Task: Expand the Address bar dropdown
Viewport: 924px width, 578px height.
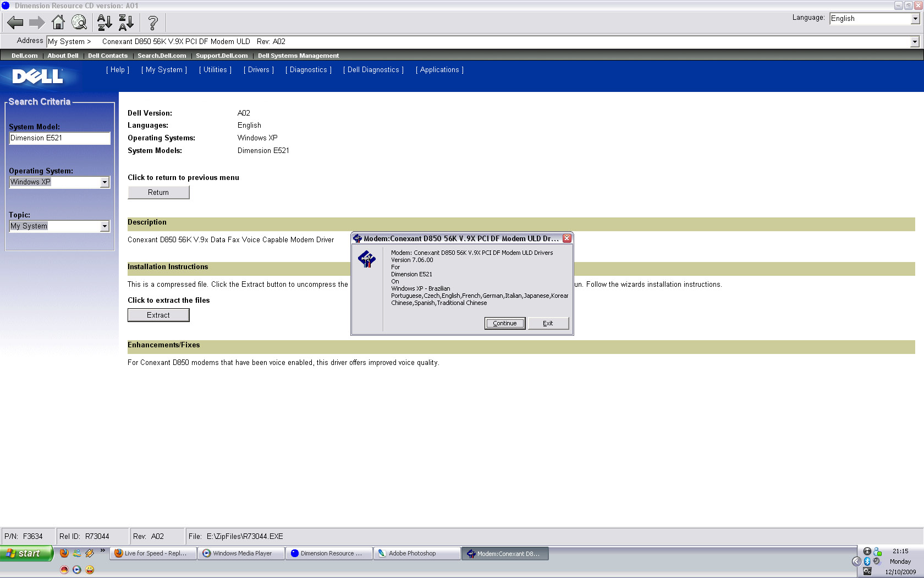Action: point(915,42)
